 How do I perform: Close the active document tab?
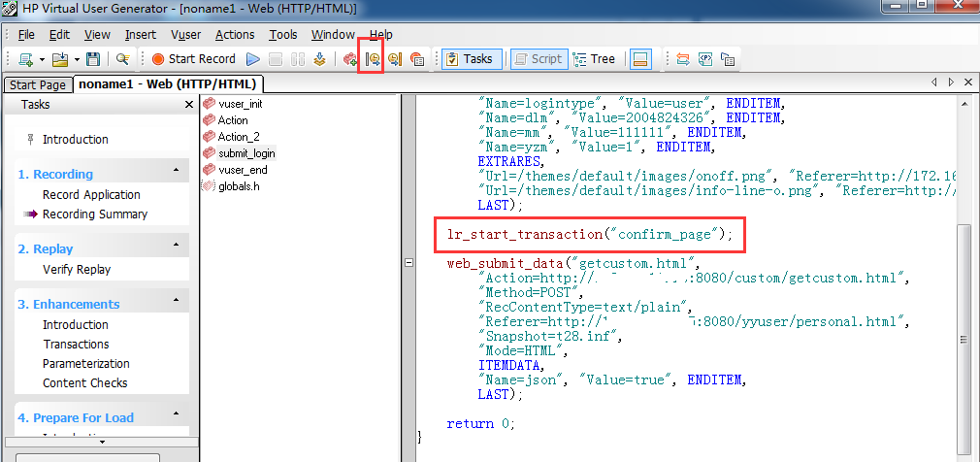967,82
